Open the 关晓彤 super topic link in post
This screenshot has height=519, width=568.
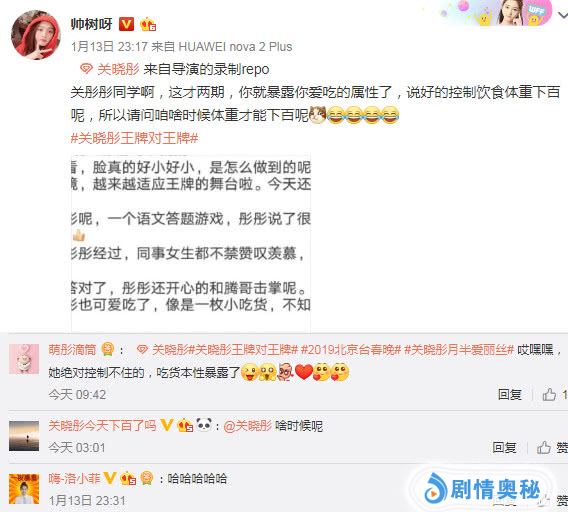[x=109, y=69]
